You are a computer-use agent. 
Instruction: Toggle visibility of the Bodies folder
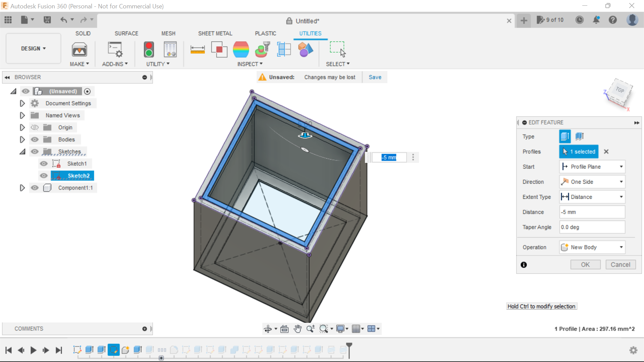[35, 139]
